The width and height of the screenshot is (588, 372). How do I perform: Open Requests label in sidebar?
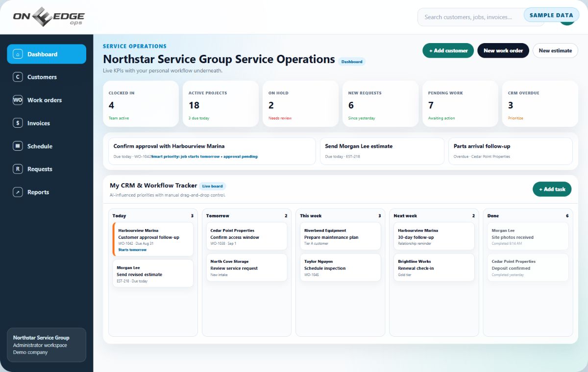pos(40,169)
